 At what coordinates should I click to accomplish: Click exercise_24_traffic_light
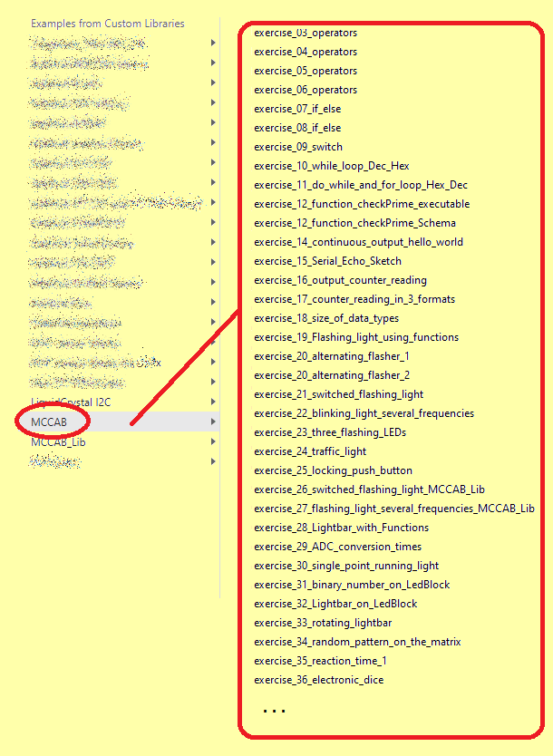click(310, 451)
